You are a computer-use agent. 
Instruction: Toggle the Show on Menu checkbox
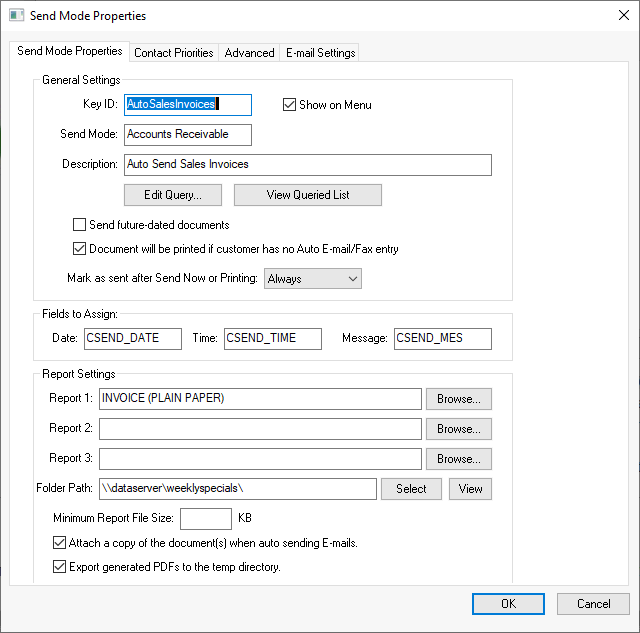[290, 105]
